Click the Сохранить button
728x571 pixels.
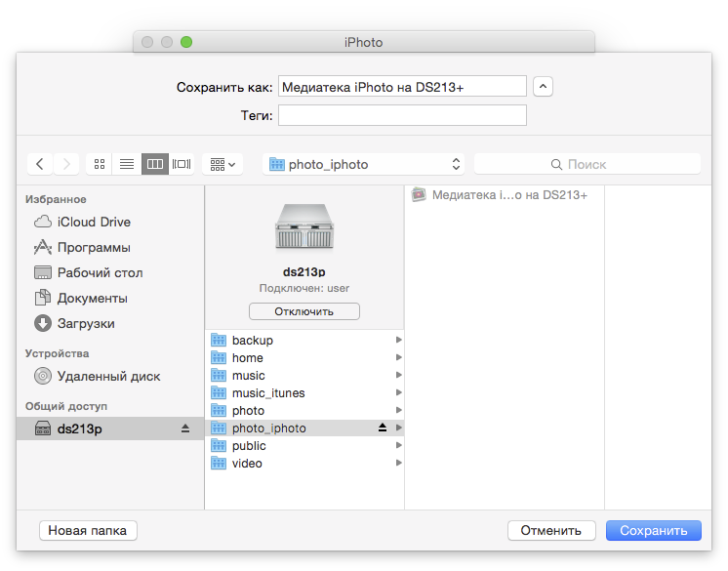(x=653, y=531)
